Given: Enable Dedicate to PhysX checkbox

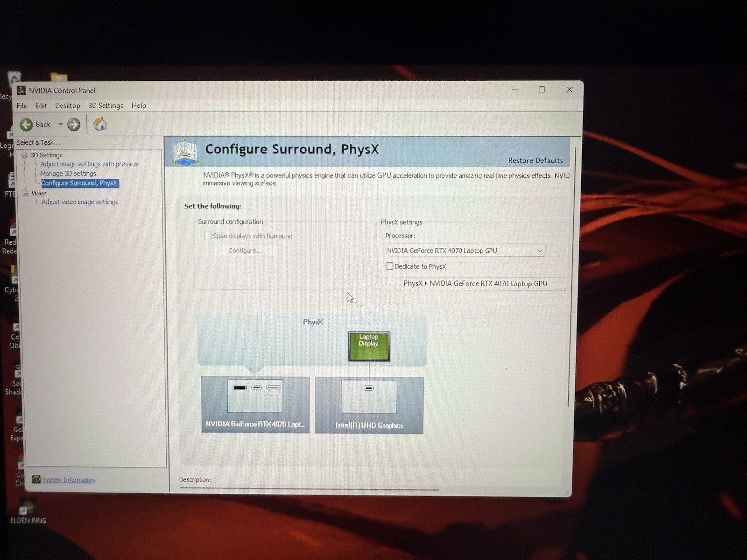Looking at the screenshot, I should [389, 266].
